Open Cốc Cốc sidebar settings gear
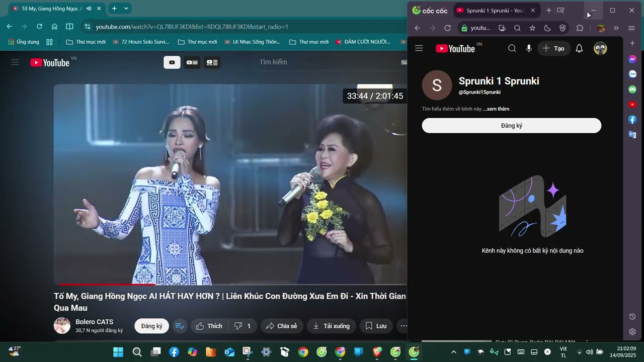The image size is (644, 362). pos(632,332)
